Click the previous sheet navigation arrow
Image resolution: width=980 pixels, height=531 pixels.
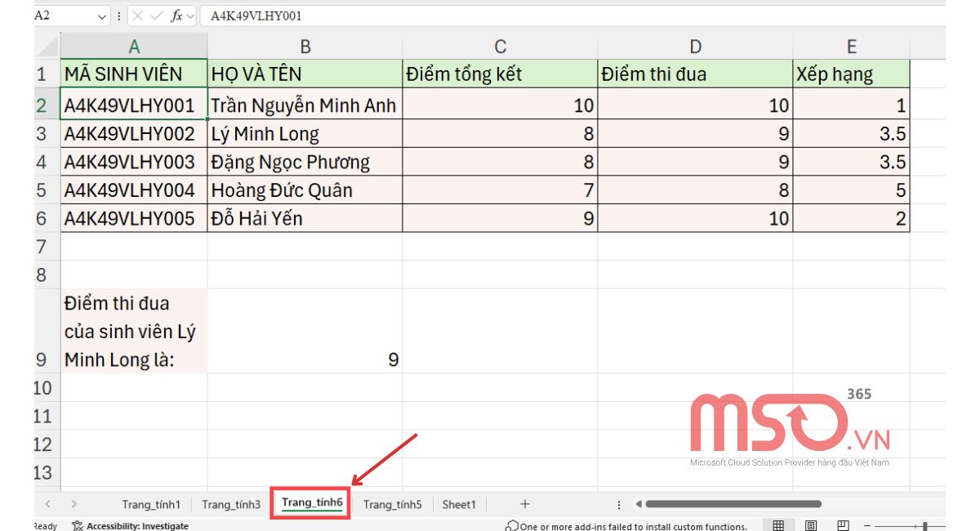click(47, 504)
